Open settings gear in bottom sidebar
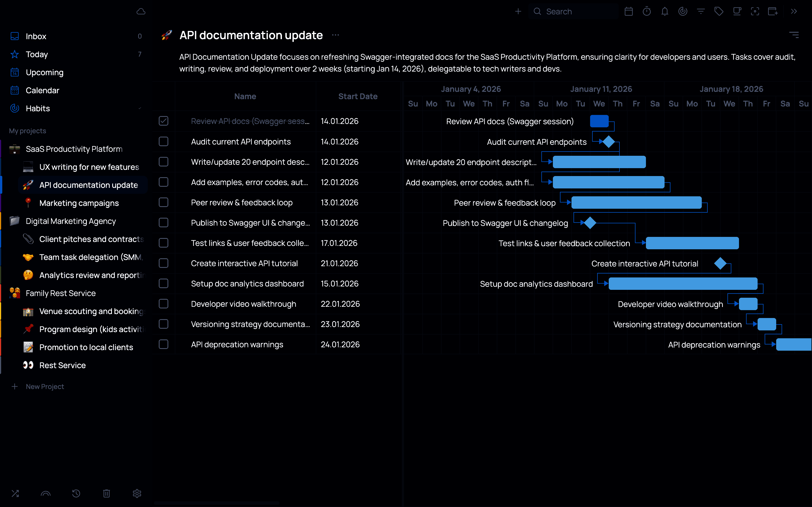This screenshot has height=507, width=812. 137,493
